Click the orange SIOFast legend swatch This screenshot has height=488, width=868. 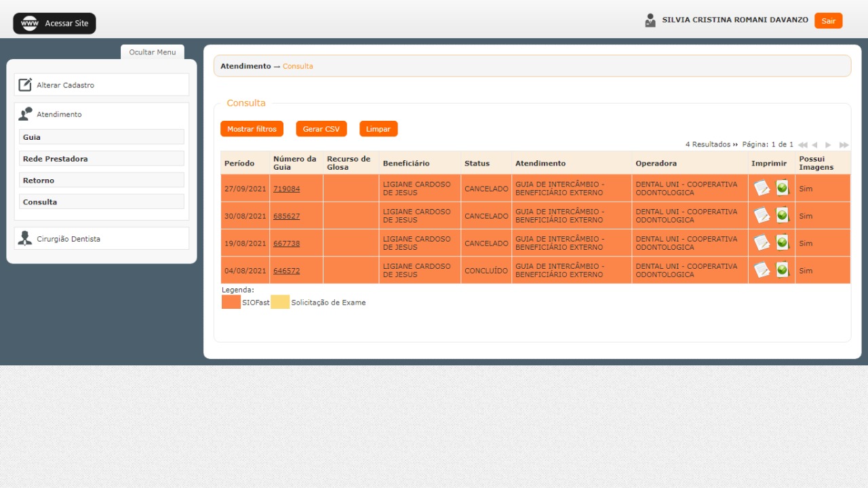[231, 303]
